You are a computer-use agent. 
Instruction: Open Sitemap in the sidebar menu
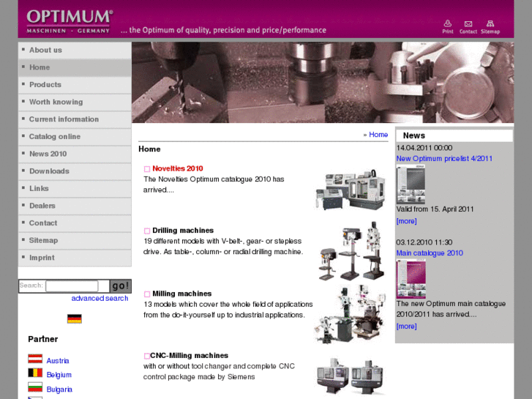(x=75, y=240)
